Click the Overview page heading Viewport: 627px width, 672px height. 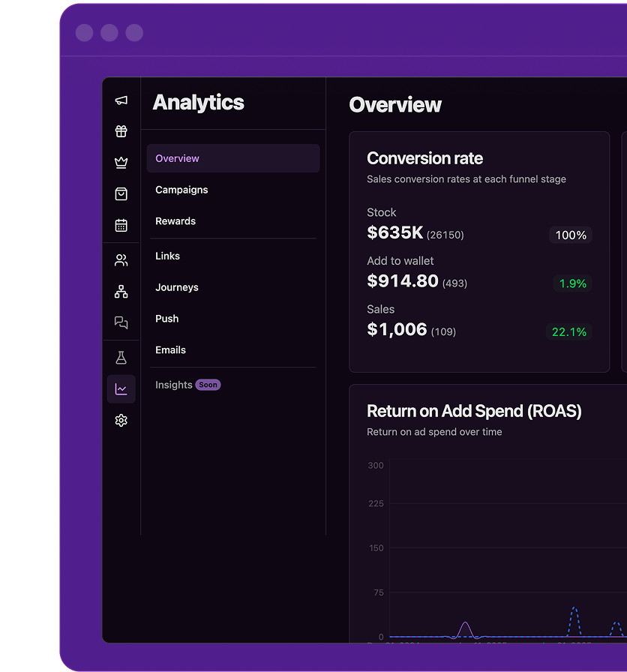[395, 104]
